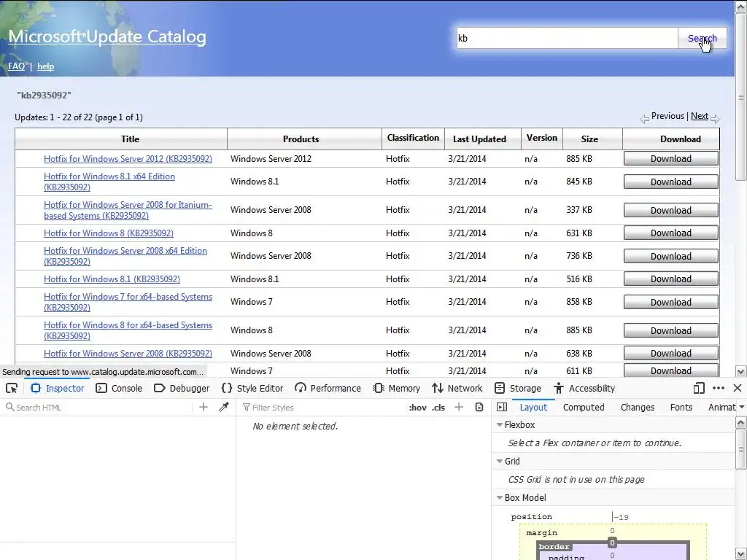
Task: Open the Style Editor tab
Action: (x=252, y=388)
